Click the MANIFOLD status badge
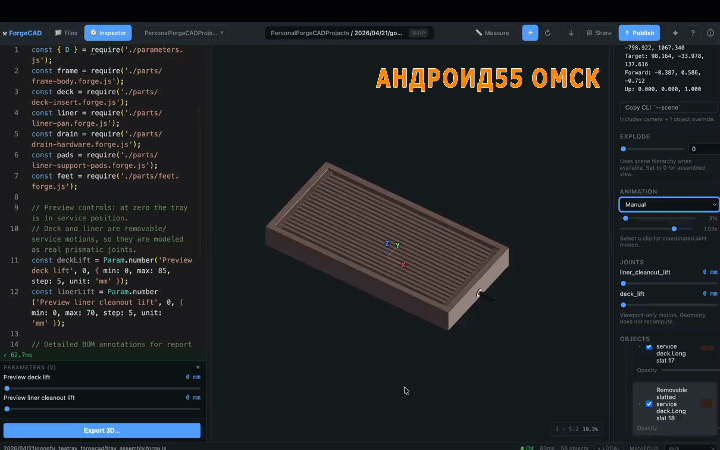 coord(643,448)
